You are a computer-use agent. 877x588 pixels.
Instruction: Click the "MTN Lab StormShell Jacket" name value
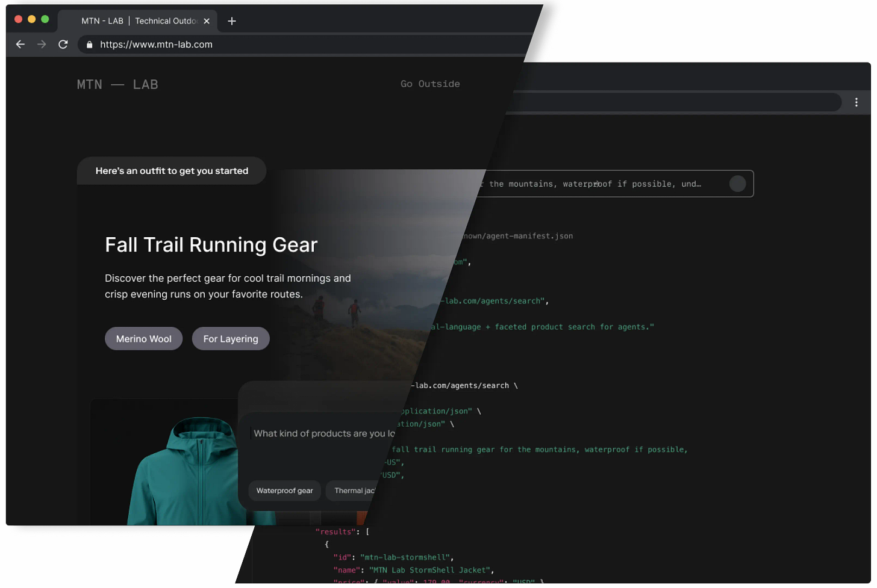[431, 570]
